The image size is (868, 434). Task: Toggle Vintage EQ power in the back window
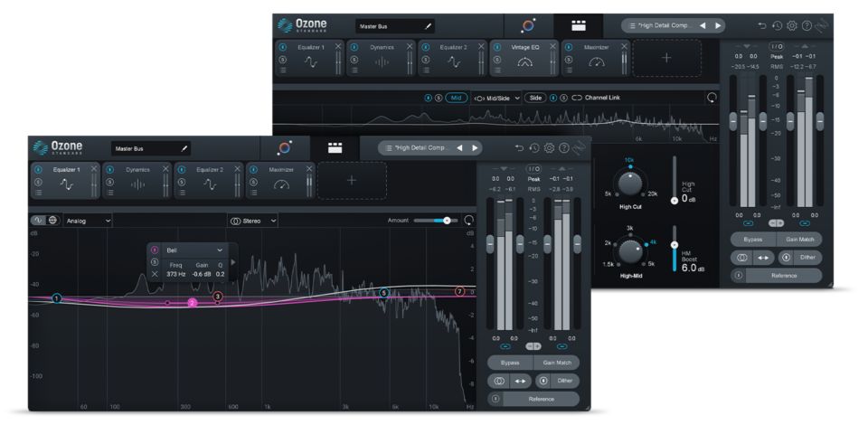click(x=497, y=47)
